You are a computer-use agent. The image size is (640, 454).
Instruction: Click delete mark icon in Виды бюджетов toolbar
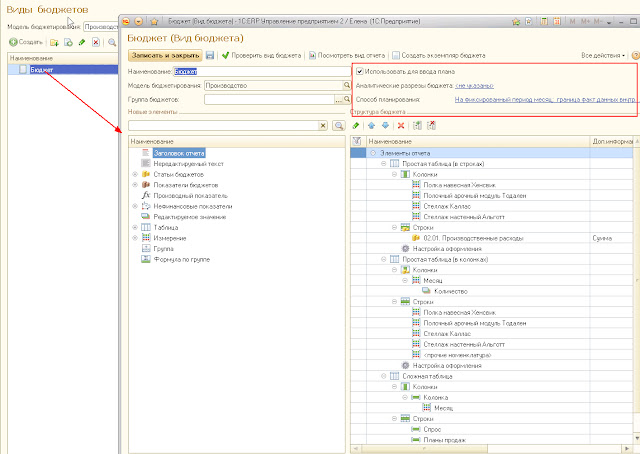(x=96, y=42)
